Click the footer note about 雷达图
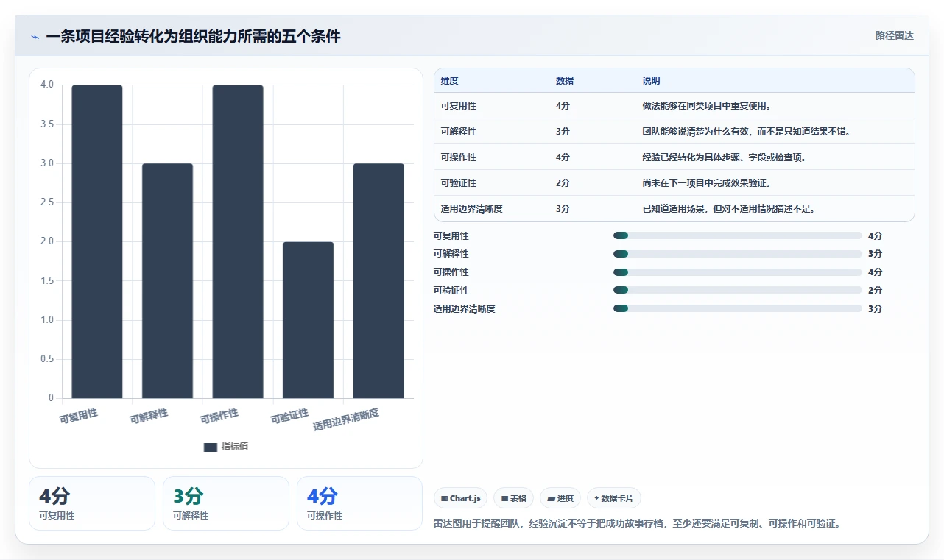Image resolution: width=944 pixels, height=560 pixels. pyautogui.click(x=637, y=524)
